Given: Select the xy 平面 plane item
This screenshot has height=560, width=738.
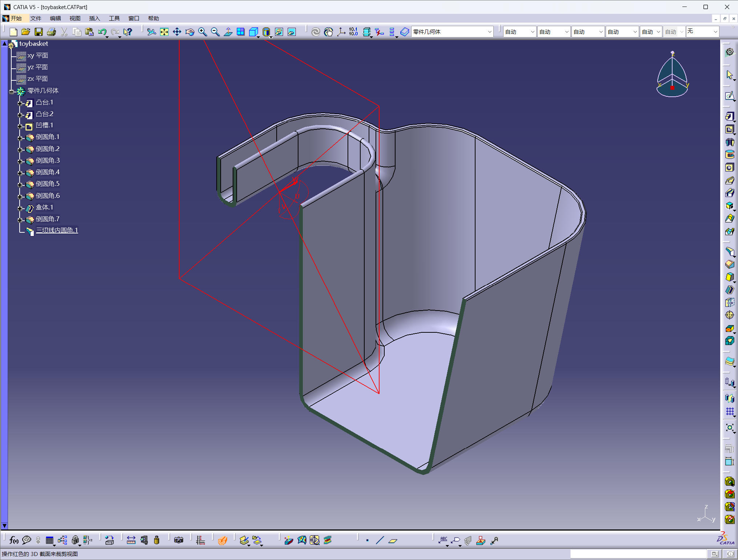Looking at the screenshot, I should point(38,56).
